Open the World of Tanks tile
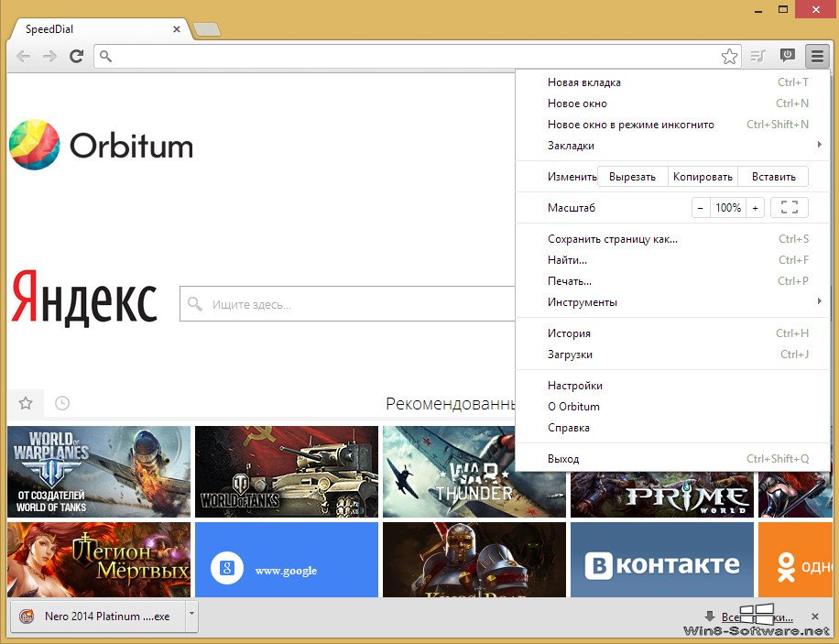 coord(287,472)
